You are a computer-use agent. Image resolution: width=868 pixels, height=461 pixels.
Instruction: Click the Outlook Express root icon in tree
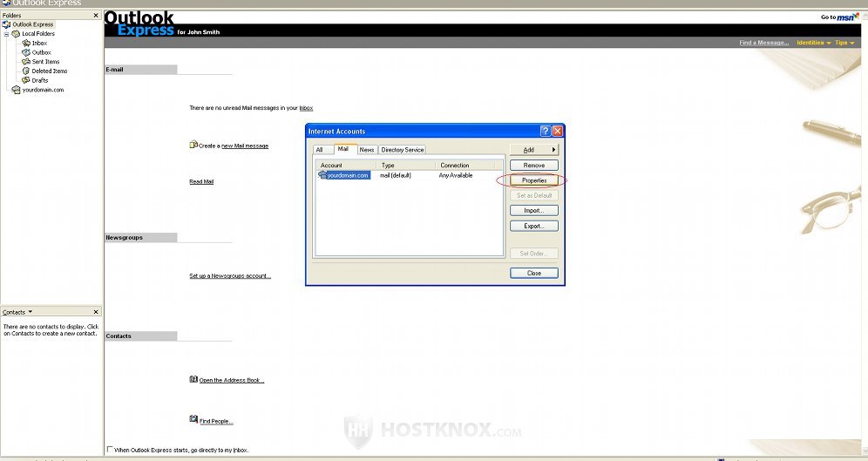(7, 24)
